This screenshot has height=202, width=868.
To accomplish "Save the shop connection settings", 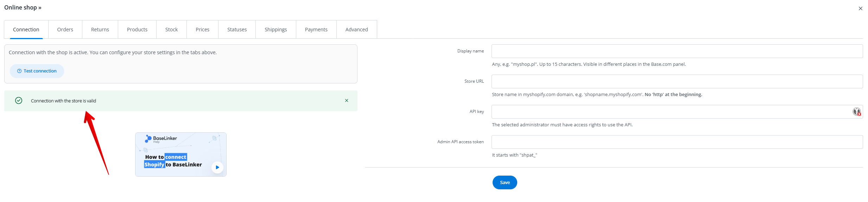I will click(505, 183).
